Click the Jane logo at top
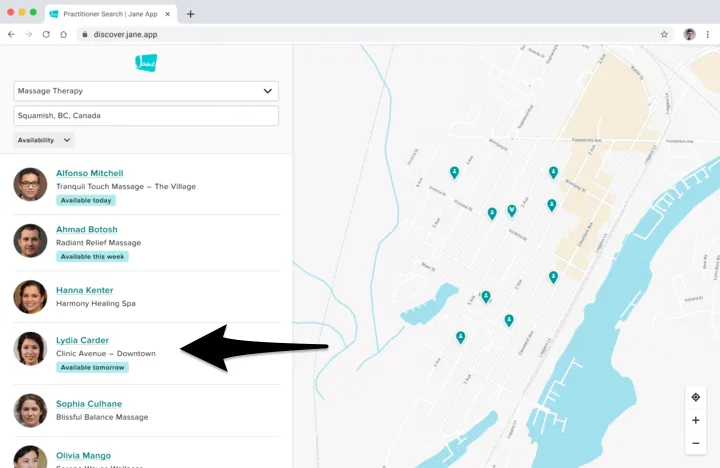The width and height of the screenshot is (720, 468). tap(146, 63)
